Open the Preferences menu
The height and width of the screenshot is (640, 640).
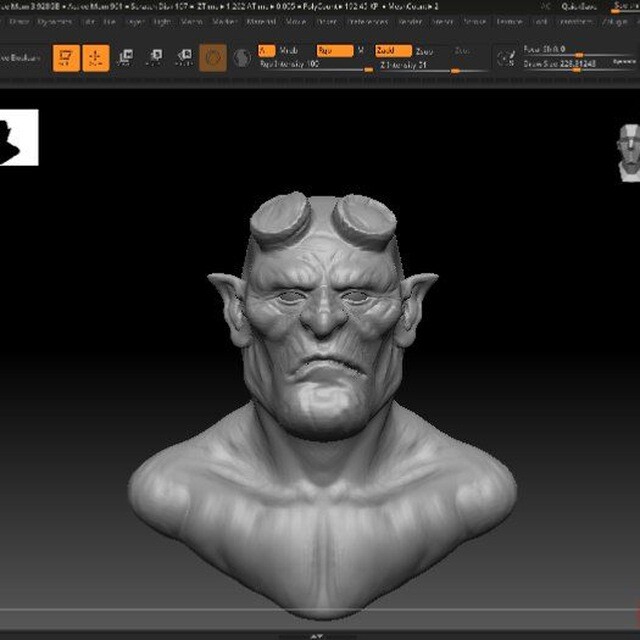(369, 22)
